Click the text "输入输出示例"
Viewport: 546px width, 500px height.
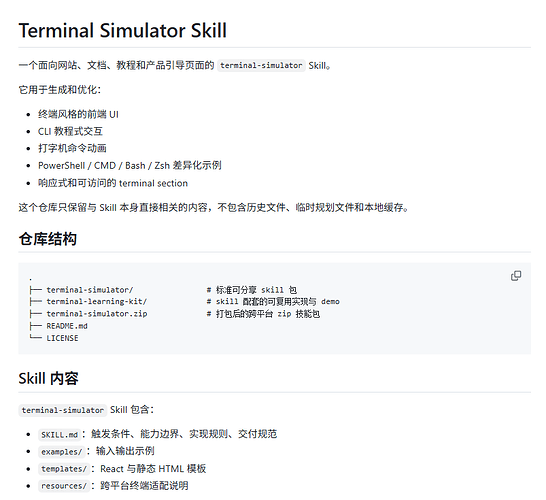coord(125,451)
